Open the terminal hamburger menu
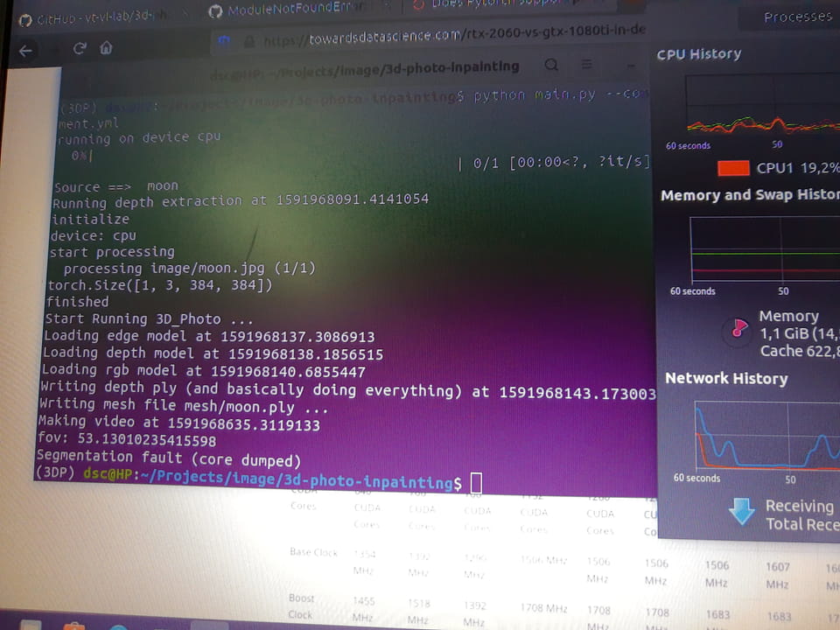840x630 pixels. point(584,66)
